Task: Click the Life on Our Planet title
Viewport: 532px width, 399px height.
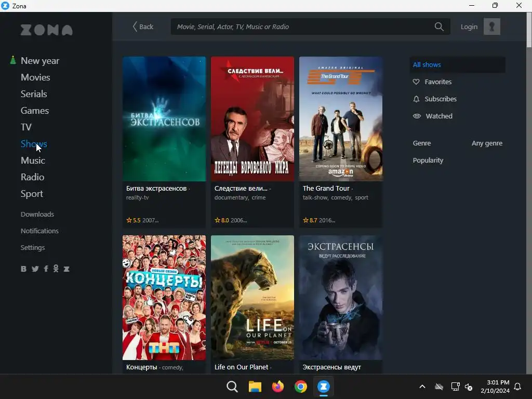Action: pos(241,367)
